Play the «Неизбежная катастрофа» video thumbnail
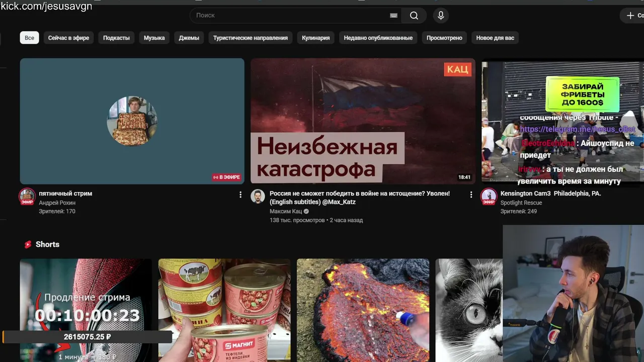Screen dimensions: 644x362 pyautogui.click(x=363, y=121)
